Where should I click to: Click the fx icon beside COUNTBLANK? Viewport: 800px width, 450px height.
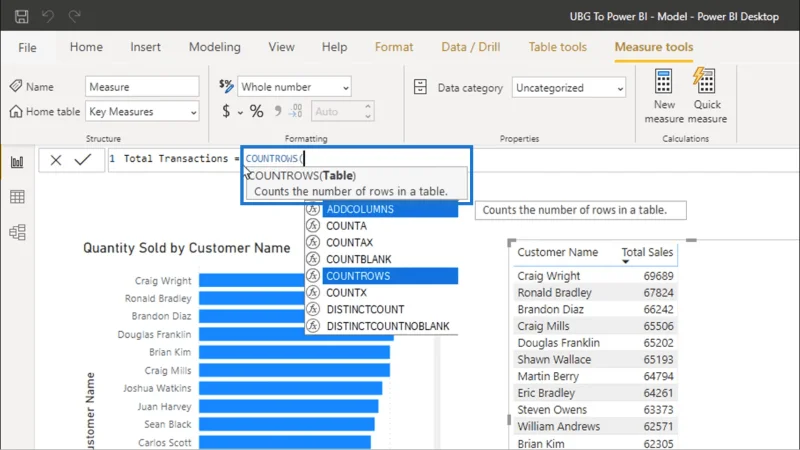point(313,259)
